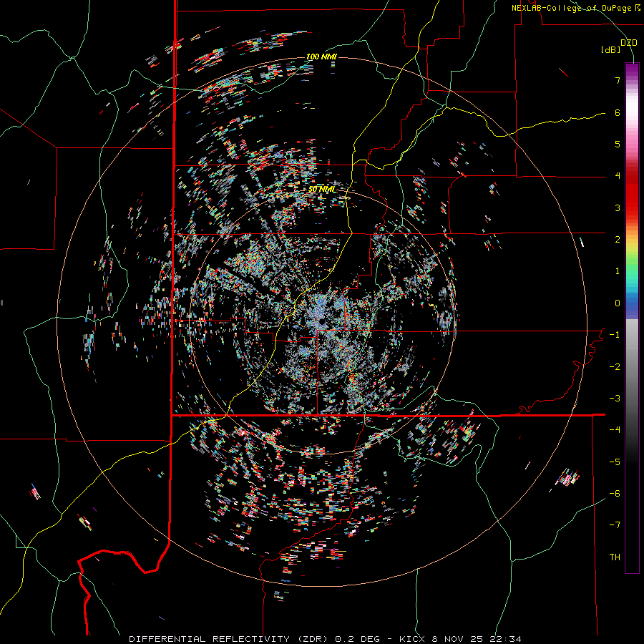
Task: Click the "DZD" legend title
Action: coord(628,43)
